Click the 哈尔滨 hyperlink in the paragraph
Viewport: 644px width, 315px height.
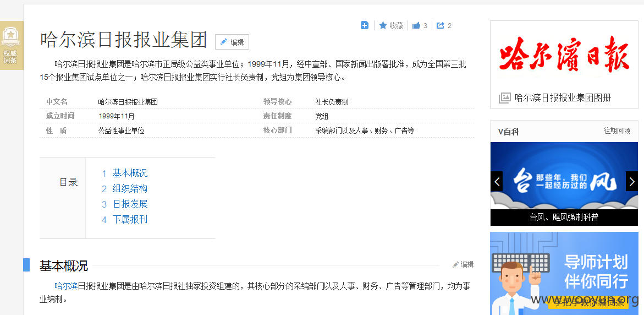tap(66, 286)
